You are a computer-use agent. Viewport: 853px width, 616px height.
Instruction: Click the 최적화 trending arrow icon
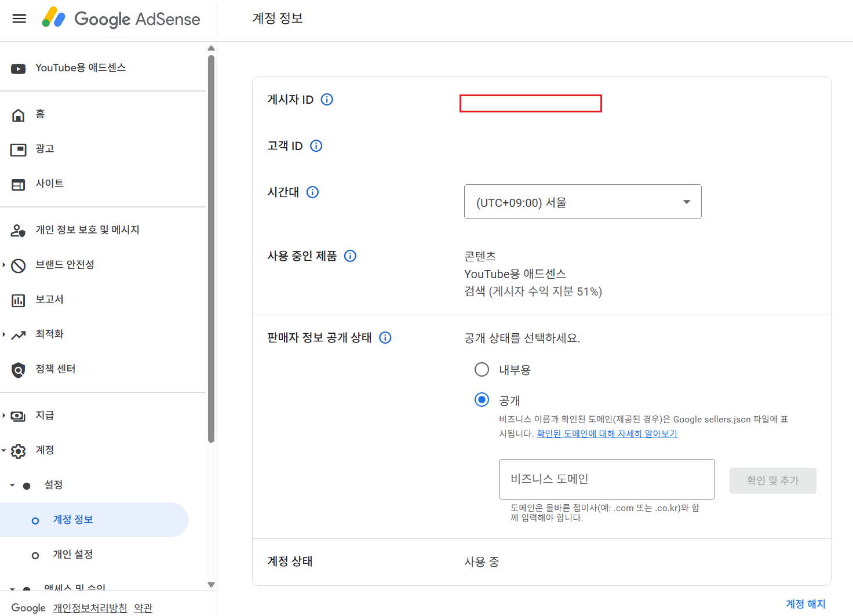[x=18, y=335]
